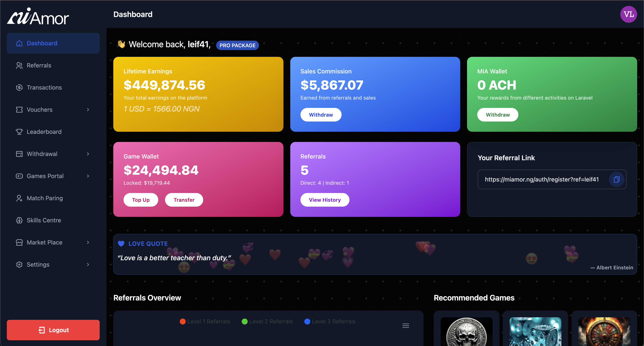This screenshot has width=644, height=346.
Task: Open the Leaderboard via its trophy icon
Action: tap(19, 132)
